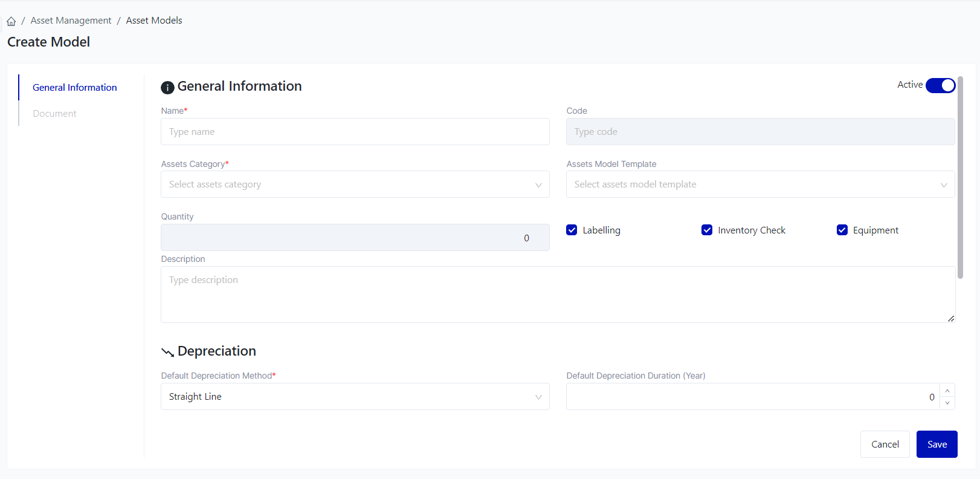Viewport: 980px width, 479px height.
Task: Uncheck the Inventory Check checkbox
Action: click(x=706, y=230)
